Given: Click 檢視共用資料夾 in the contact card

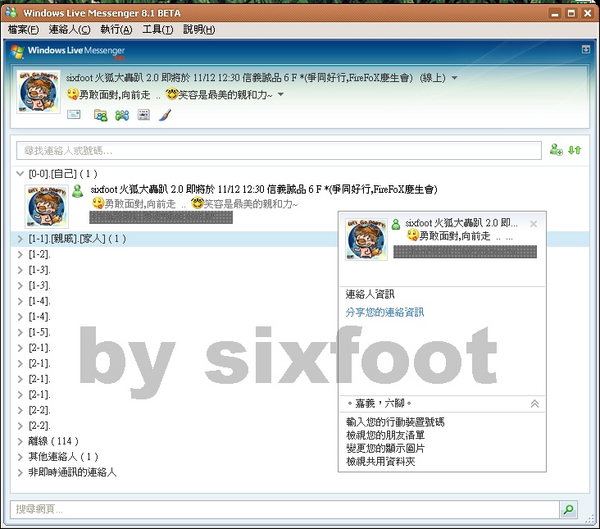Looking at the screenshot, I should (380, 461).
